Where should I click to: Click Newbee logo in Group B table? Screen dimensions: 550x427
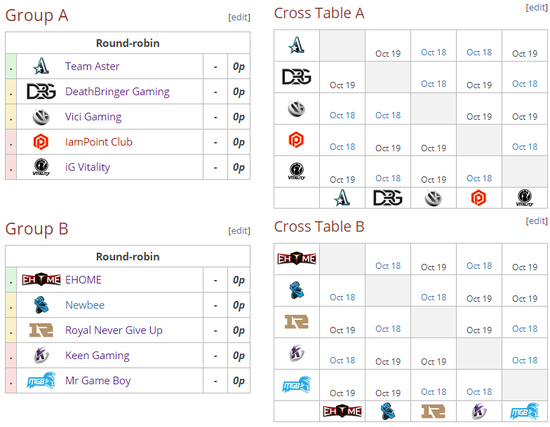coord(41,305)
